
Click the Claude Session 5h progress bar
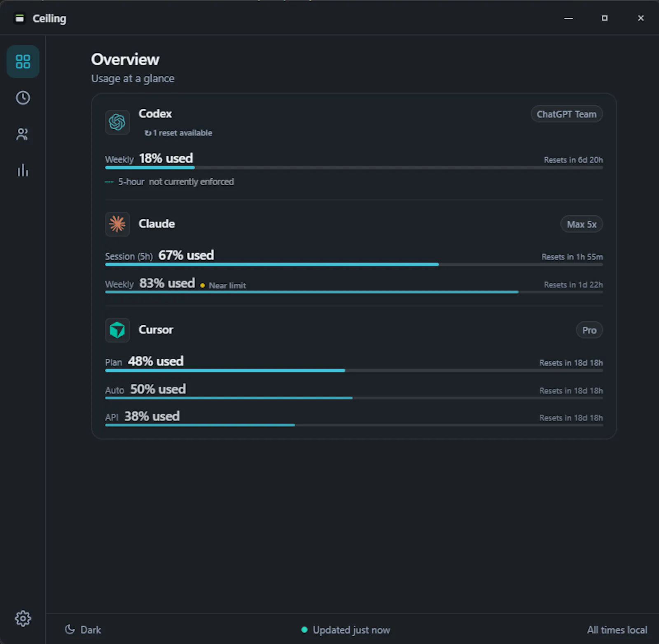[x=354, y=264]
